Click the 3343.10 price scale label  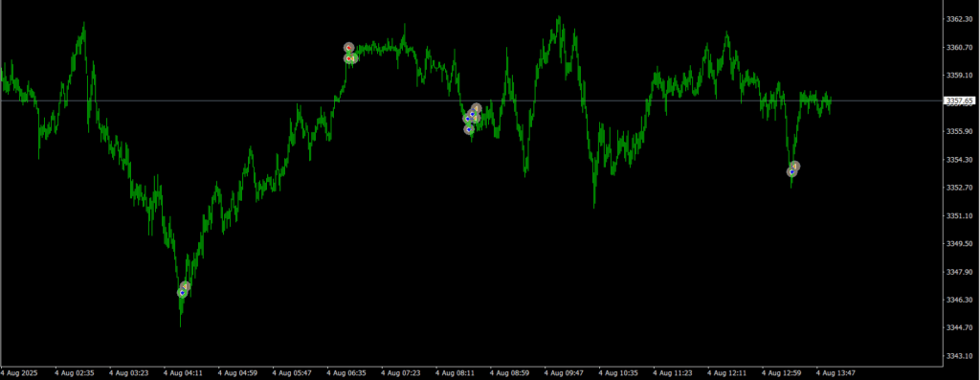coord(958,356)
